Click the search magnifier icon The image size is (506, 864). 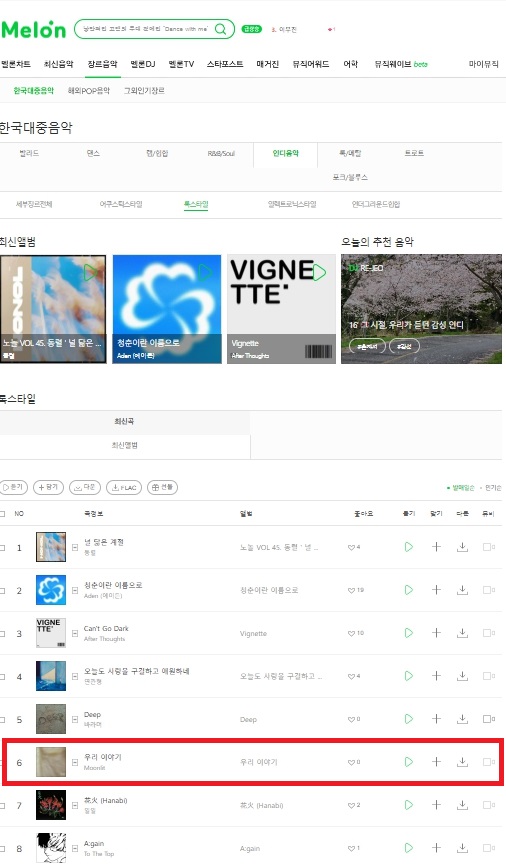coord(220,29)
